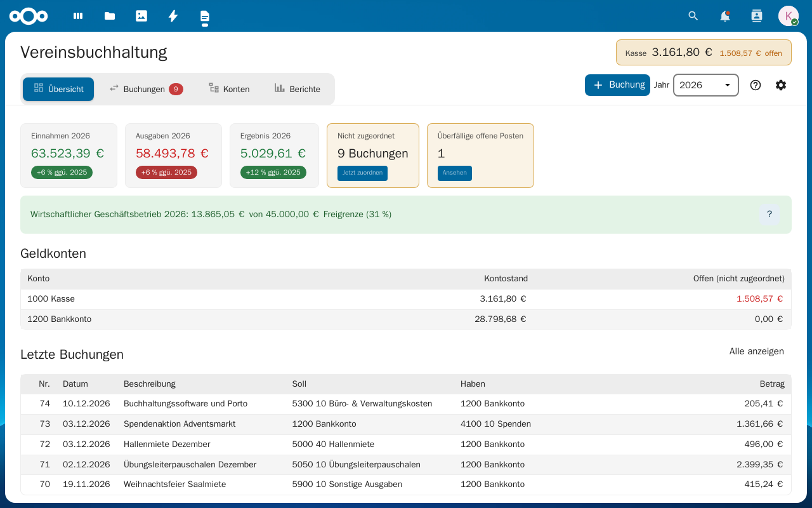Click the Kontostand column header
The image size is (812, 508).
point(506,279)
